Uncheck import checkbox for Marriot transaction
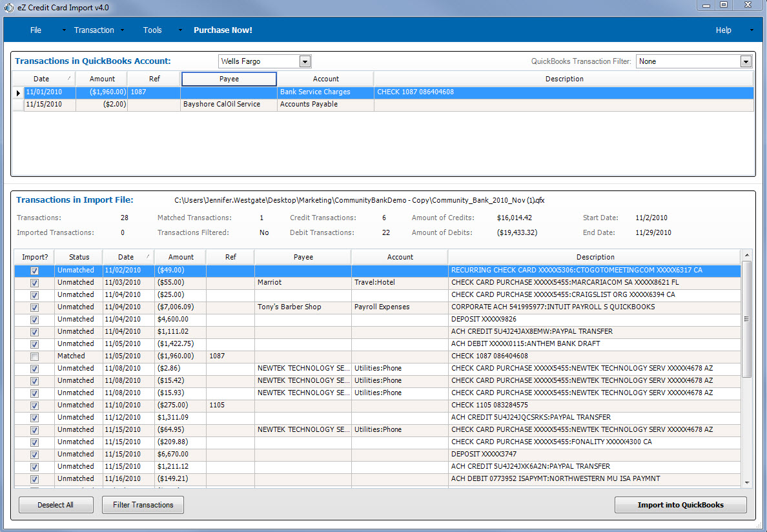767x532 pixels. (35, 283)
